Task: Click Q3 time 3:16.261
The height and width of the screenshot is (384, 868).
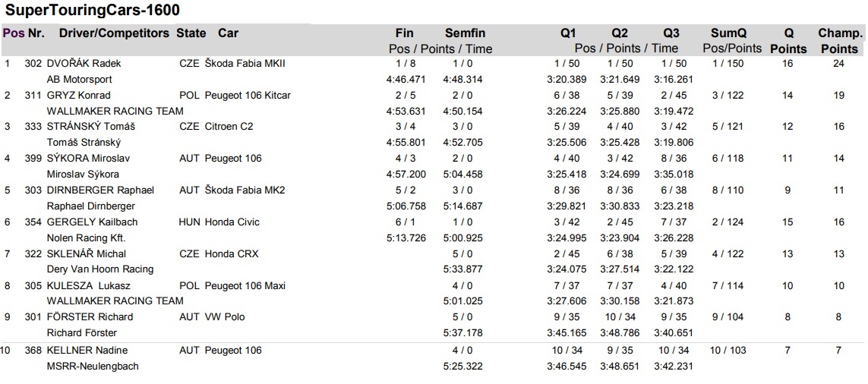Action: pos(674,79)
